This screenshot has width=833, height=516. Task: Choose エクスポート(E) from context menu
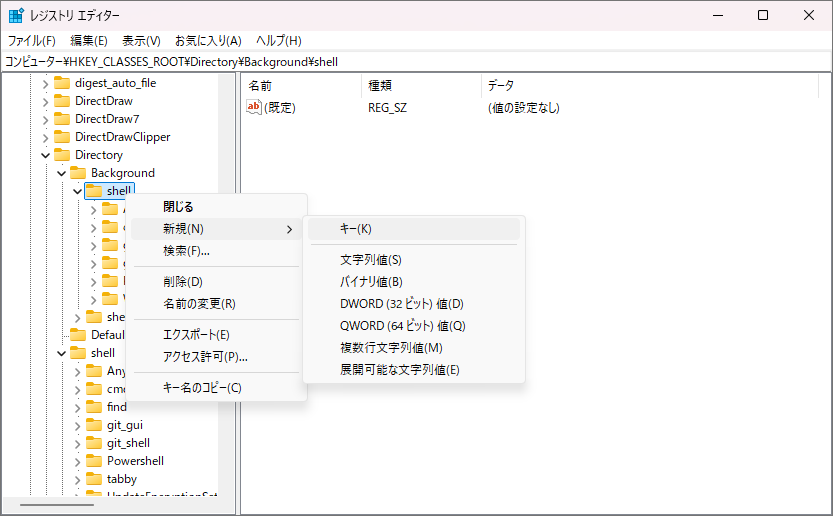[x=217, y=335]
